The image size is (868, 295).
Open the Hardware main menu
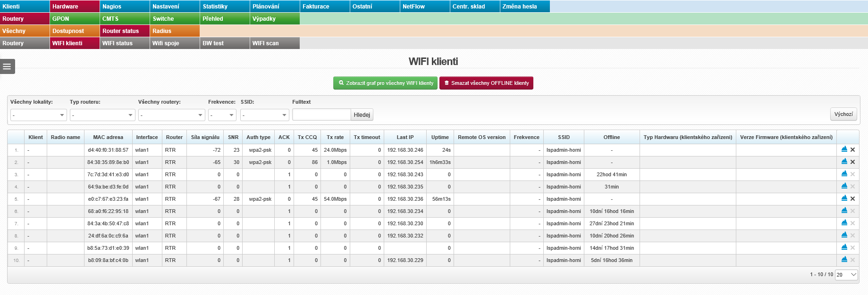pyautogui.click(x=75, y=7)
